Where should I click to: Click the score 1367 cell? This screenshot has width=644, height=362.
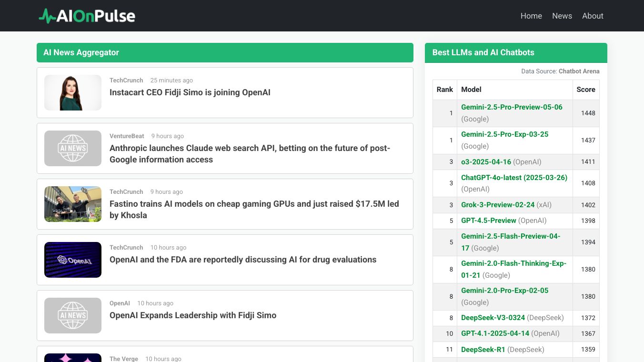pos(586,333)
